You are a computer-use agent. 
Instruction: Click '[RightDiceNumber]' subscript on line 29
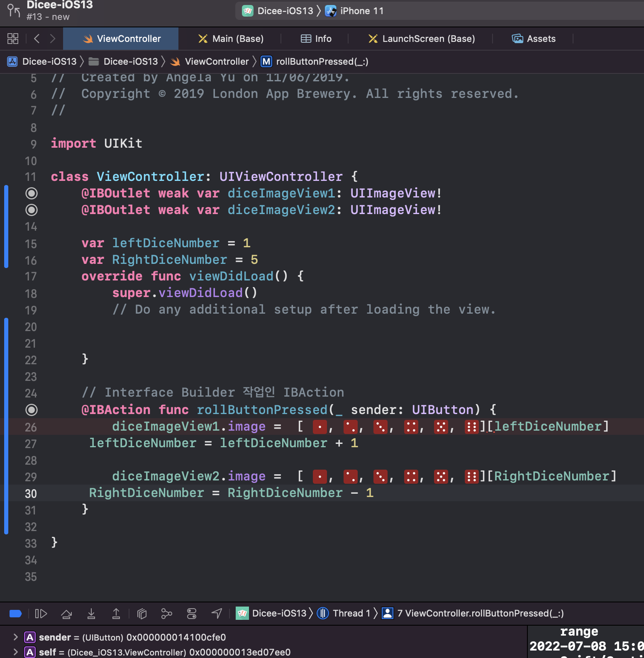pyautogui.click(x=552, y=476)
